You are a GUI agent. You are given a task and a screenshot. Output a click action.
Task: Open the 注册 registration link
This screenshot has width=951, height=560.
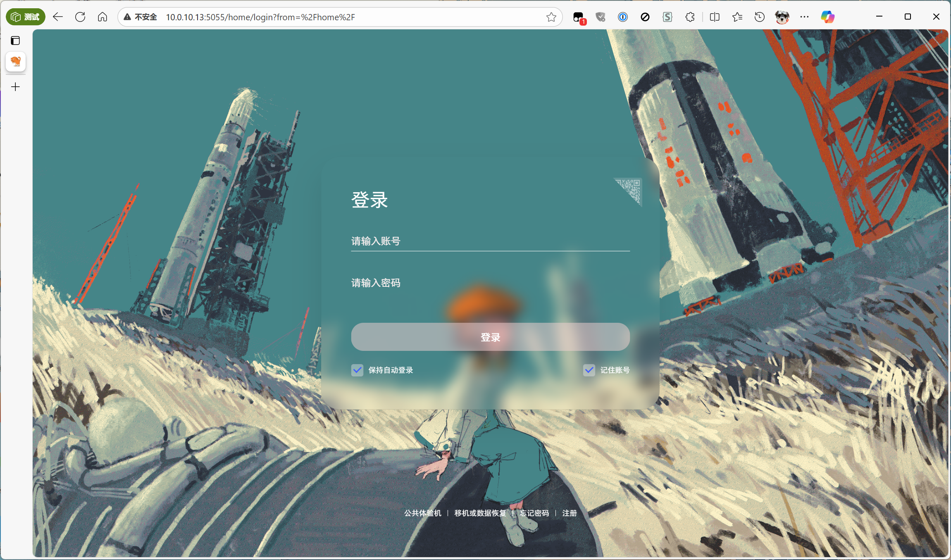pos(569,513)
